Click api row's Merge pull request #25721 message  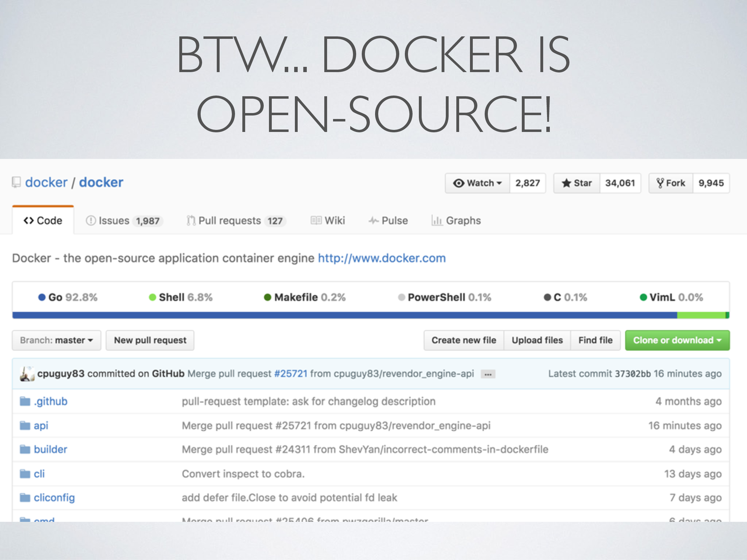point(336,426)
